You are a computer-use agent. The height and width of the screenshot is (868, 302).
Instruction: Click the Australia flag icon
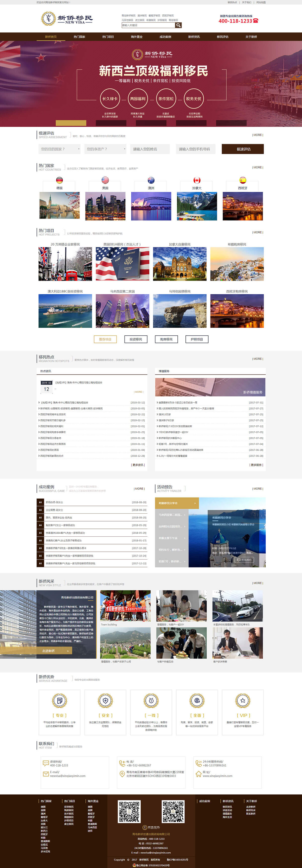click(151, 180)
